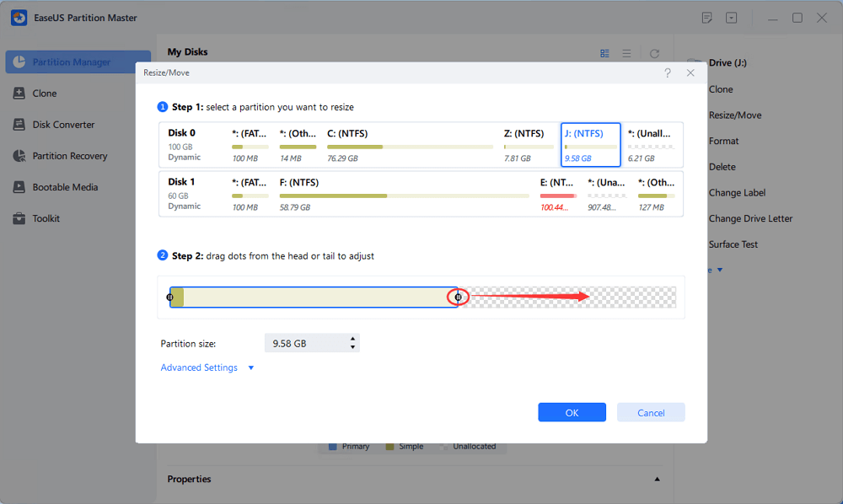
Task: Cancel the Resize/Move dialog
Action: click(x=650, y=413)
